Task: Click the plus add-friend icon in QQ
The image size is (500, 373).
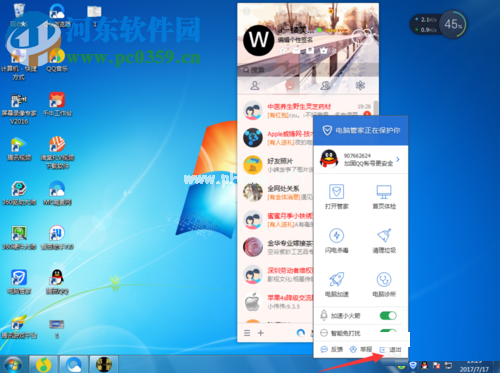Action: click(x=261, y=333)
